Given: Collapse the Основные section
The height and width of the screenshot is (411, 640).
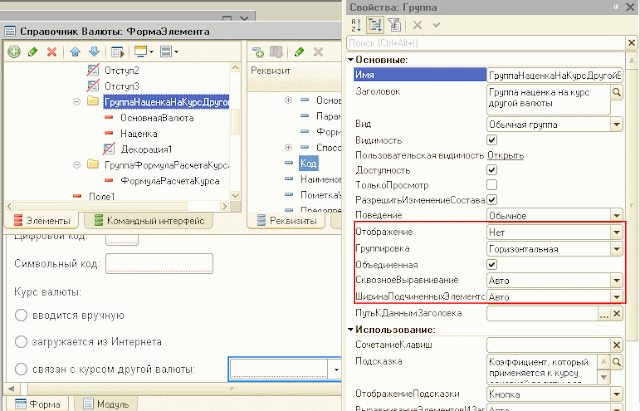Looking at the screenshot, I should point(350,60).
